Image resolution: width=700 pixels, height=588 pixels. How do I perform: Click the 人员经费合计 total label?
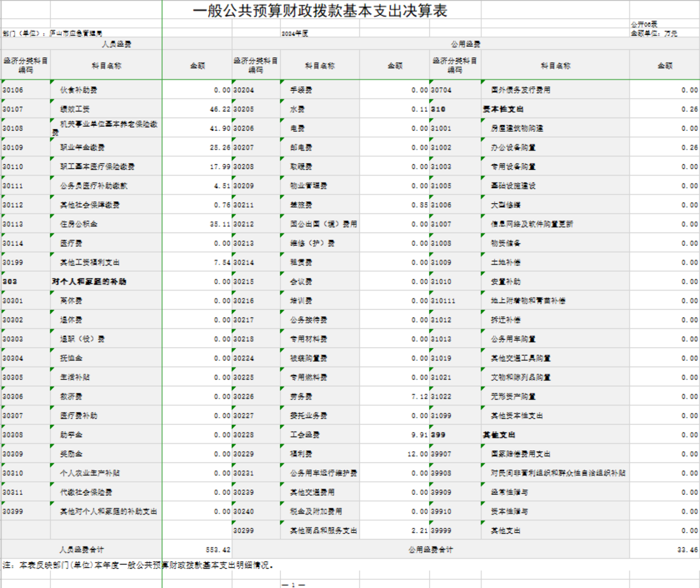pyautogui.click(x=81, y=550)
